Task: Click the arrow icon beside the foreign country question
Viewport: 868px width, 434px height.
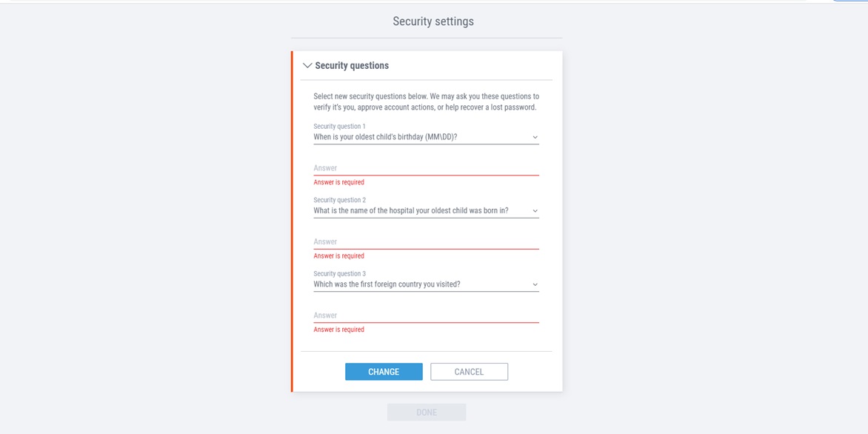Action: [535, 284]
